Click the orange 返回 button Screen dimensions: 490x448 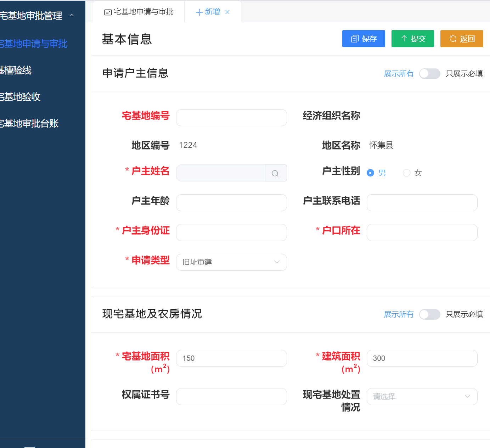pyautogui.click(x=462, y=39)
